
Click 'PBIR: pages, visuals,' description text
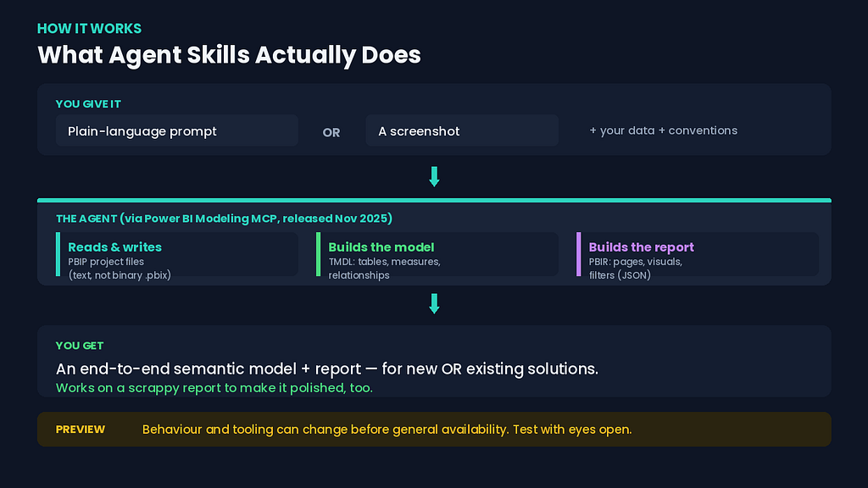pyautogui.click(x=636, y=262)
